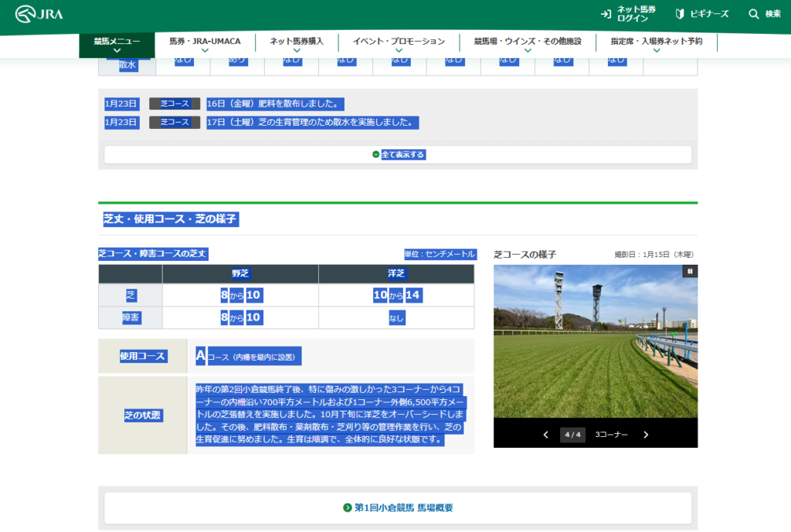Advance to the next course photo
This screenshot has width=791, height=532.
tap(647, 435)
